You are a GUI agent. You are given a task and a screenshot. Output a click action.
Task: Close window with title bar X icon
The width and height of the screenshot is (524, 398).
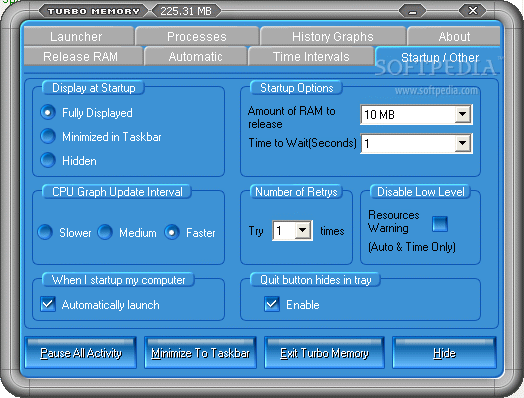pos(473,11)
